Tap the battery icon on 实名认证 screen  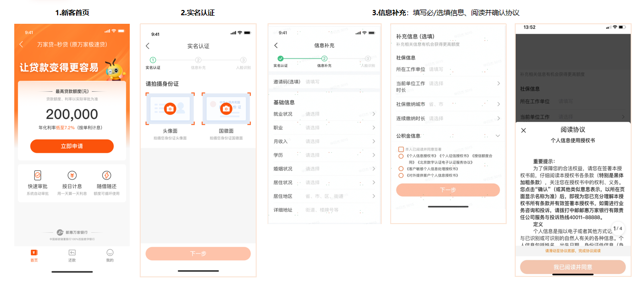[x=247, y=32]
